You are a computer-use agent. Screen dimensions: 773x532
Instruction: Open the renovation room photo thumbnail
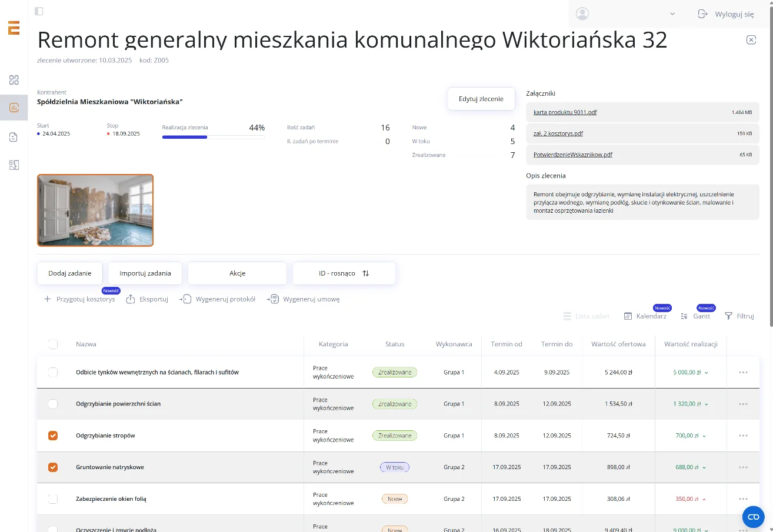pos(95,210)
